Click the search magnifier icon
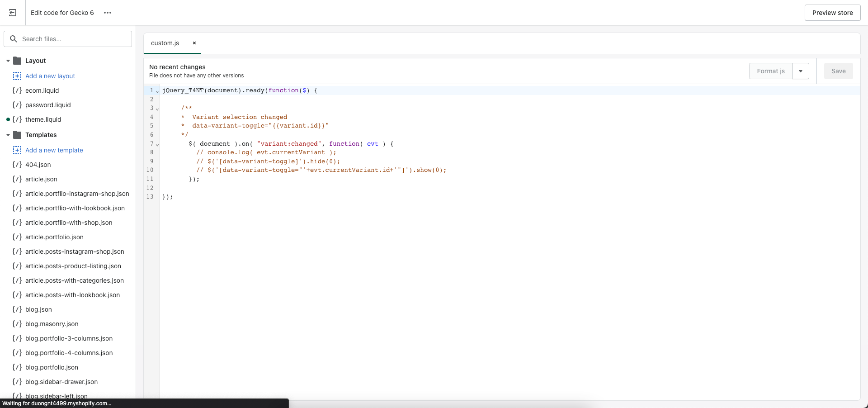 (x=14, y=39)
